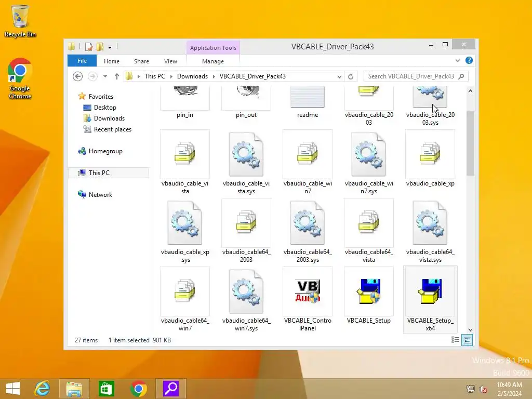
Task: Switch to details view in status bar
Action: pos(455,340)
